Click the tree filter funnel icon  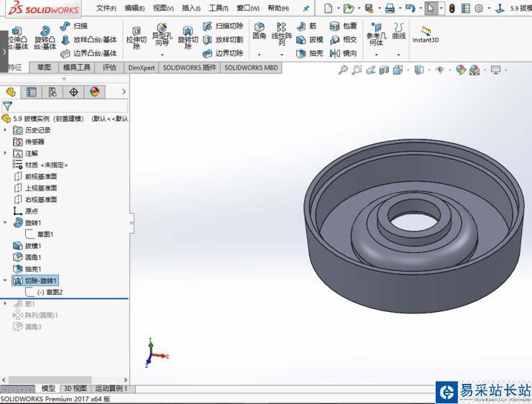pos(7,106)
